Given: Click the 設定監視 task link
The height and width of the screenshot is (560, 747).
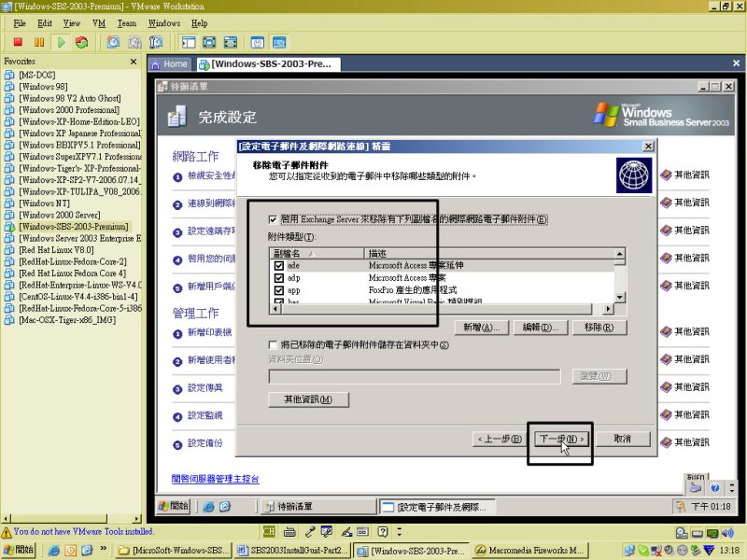Looking at the screenshot, I should (204, 415).
